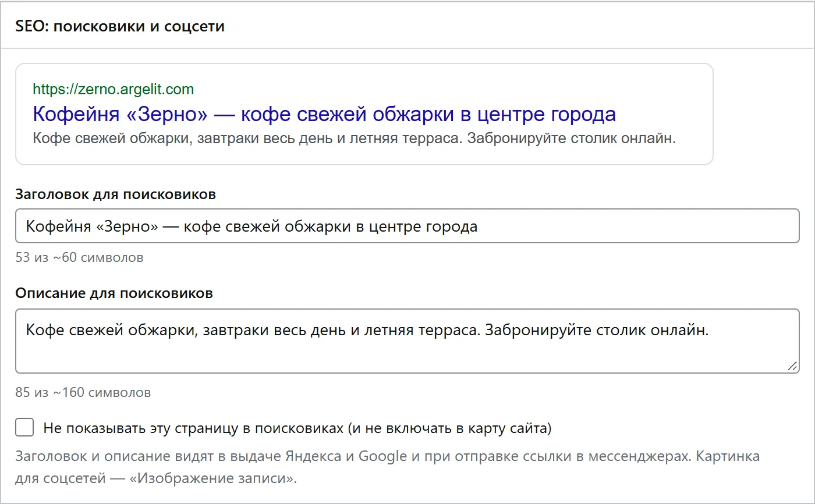Image resolution: width=815 pixels, height=504 pixels.
Task: Select the '53 из ~60 символов' counter
Action: [79, 257]
